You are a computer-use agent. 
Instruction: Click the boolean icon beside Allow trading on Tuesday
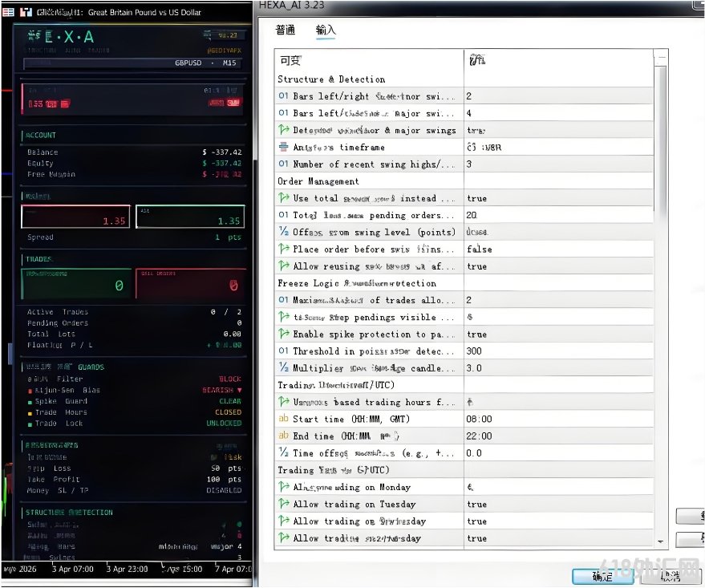coord(283,504)
